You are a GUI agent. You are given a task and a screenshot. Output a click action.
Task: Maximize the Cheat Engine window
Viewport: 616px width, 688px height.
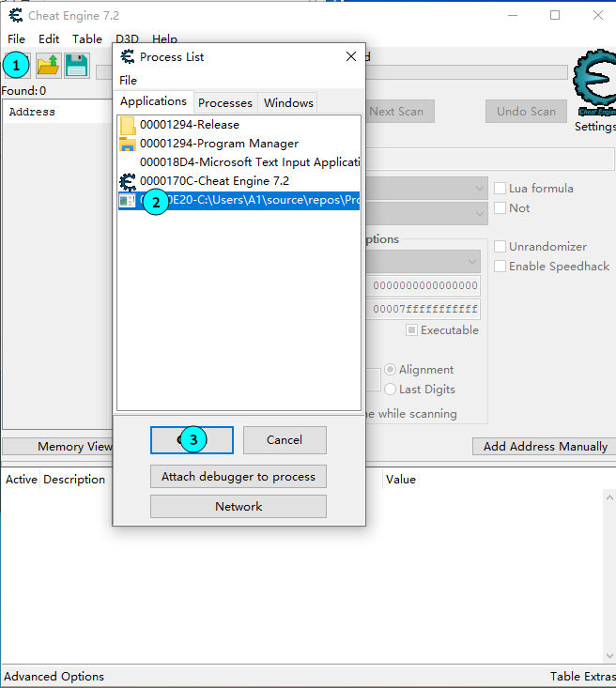point(555,15)
